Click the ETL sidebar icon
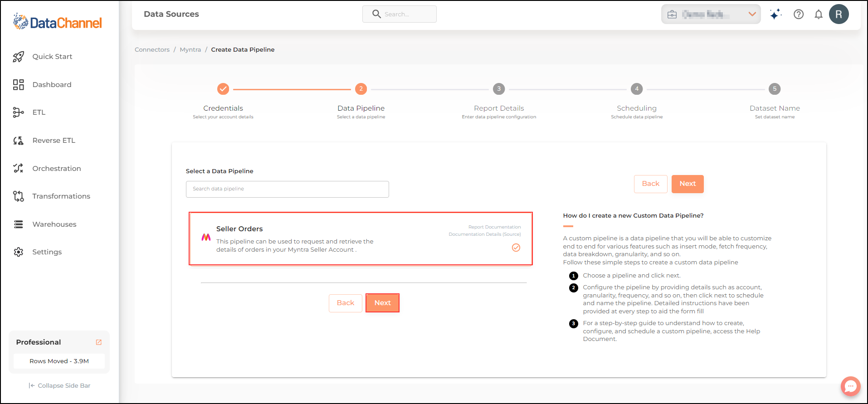 [18, 112]
